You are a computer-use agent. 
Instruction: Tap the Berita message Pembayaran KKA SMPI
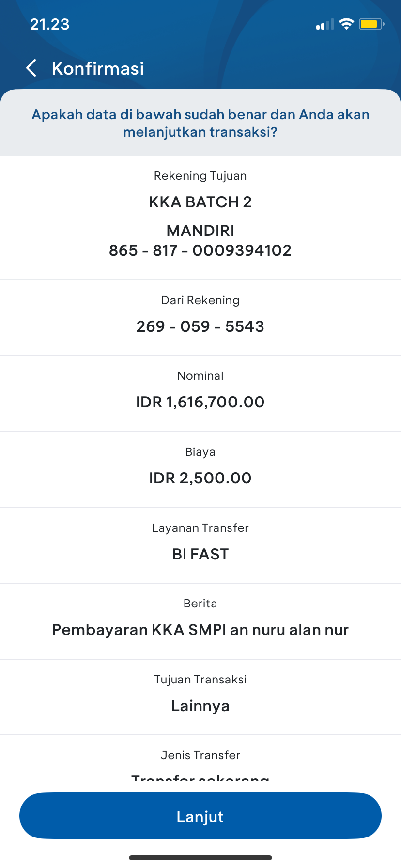pyautogui.click(x=200, y=630)
